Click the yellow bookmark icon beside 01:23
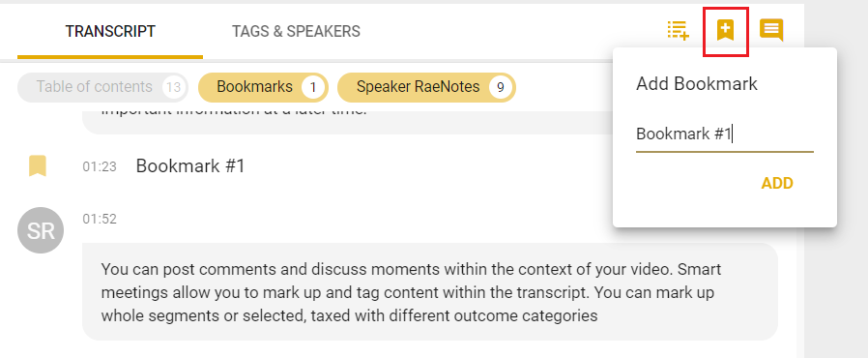The width and height of the screenshot is (868, 358). click(x=37, y=166)
